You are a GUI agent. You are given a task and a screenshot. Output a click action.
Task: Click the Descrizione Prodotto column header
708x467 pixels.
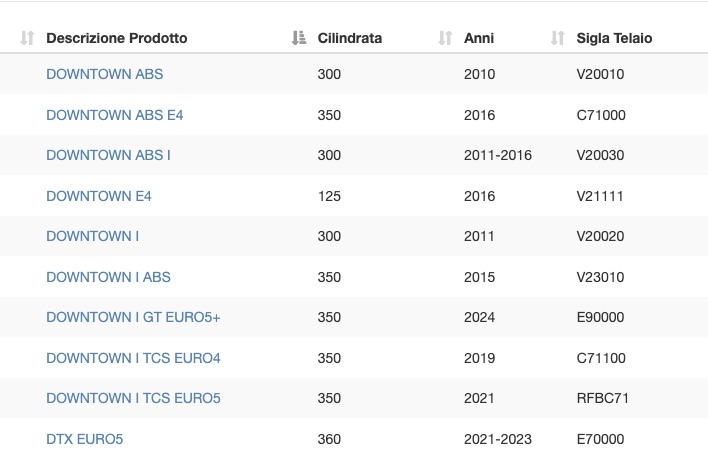pyautogui.click(x=116, y=38)
